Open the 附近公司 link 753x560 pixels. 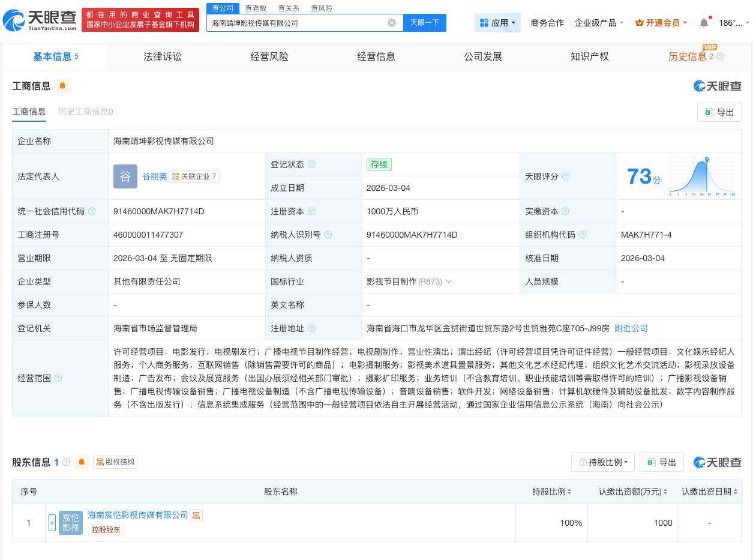click(630, 328)
